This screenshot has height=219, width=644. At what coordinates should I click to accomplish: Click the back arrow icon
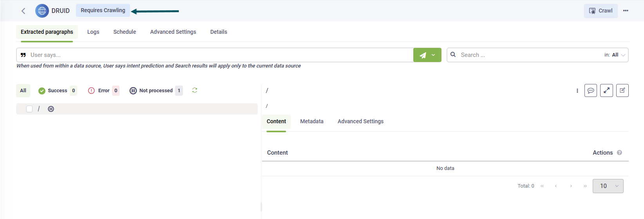tap(24, 11)
